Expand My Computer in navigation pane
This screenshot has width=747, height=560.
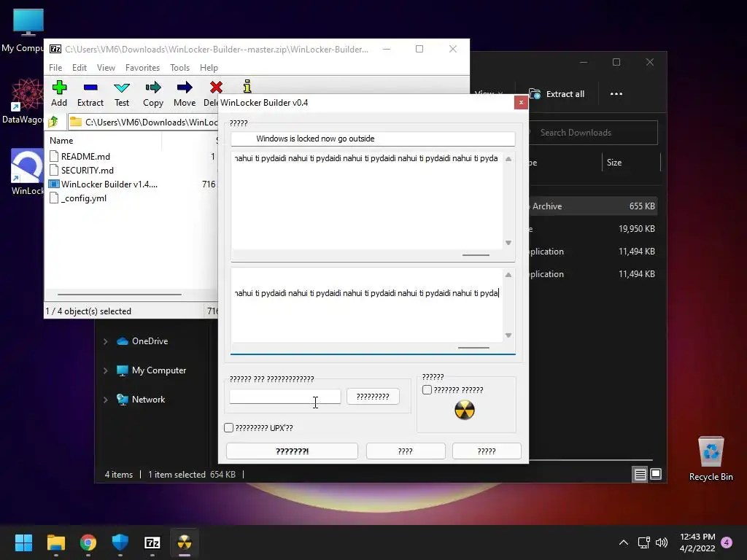point(105,370)
